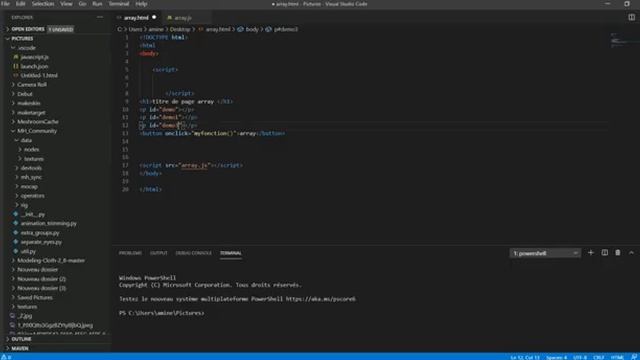Screen dimensions: 640x360
Task: Open extra_groups.py file
Action: click(40, 233)
